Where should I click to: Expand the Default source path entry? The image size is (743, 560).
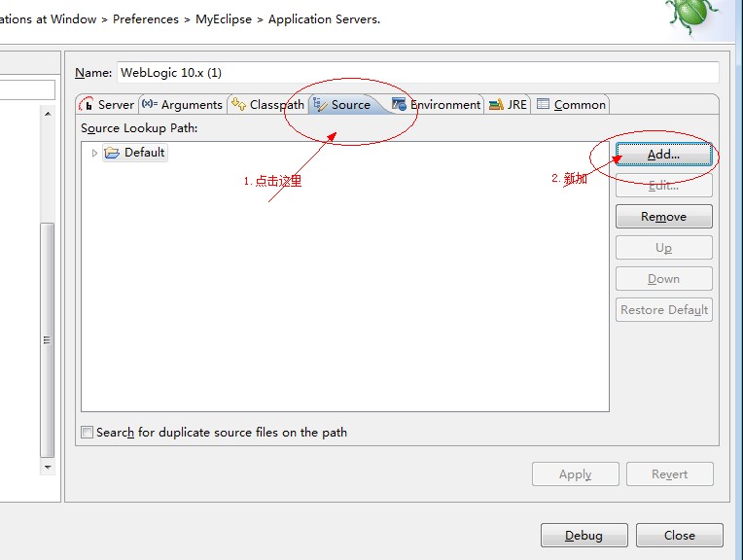[94, 153]
